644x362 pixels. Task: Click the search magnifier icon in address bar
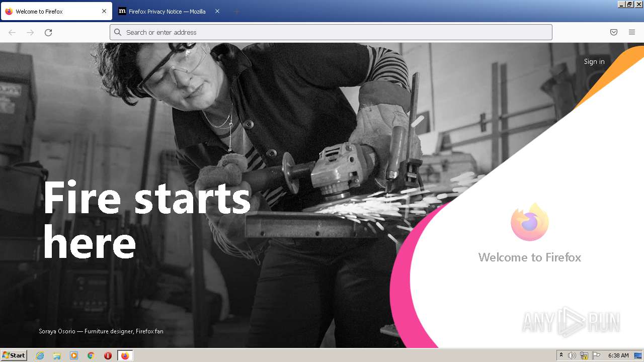(118, 32)
